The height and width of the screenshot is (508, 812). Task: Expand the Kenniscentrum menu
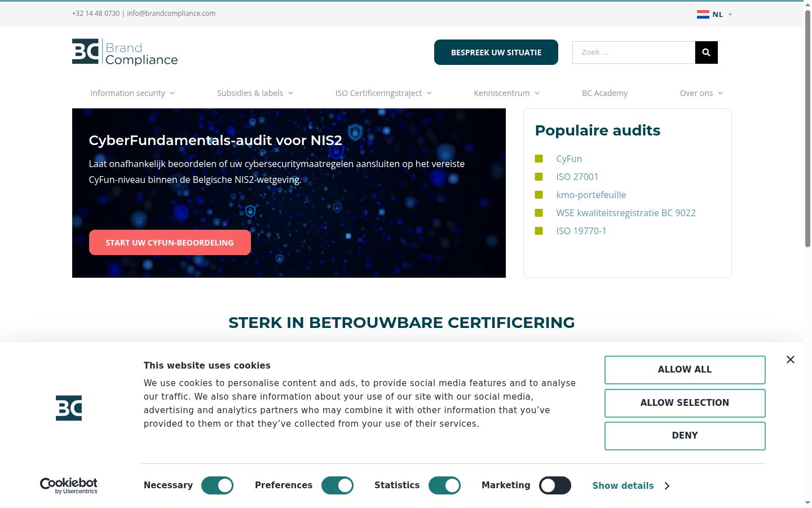coord(507,93)
